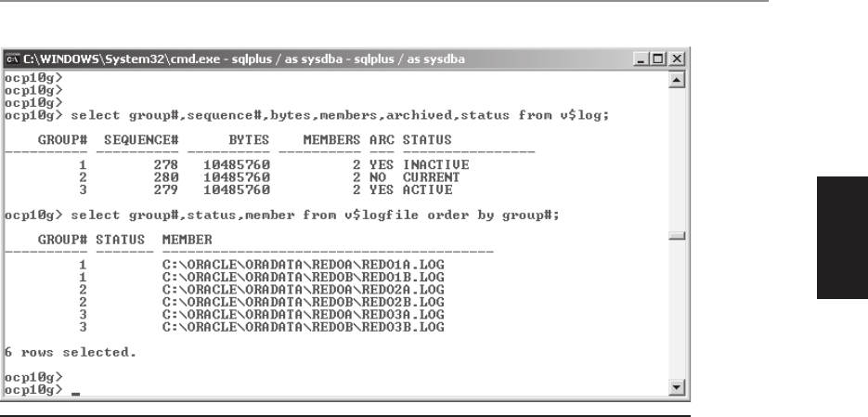Click the cmd.exe window title bar text
868x417 pixels.
pos(244,59)
